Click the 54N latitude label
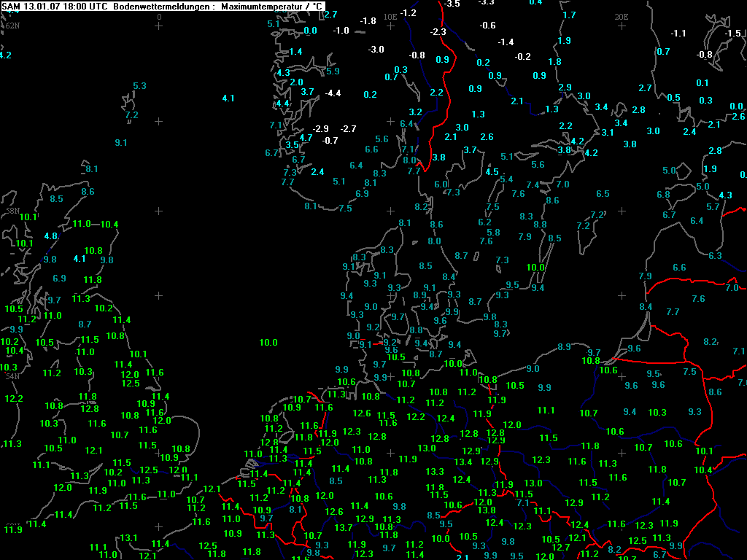747x560 pixels. 12,376
